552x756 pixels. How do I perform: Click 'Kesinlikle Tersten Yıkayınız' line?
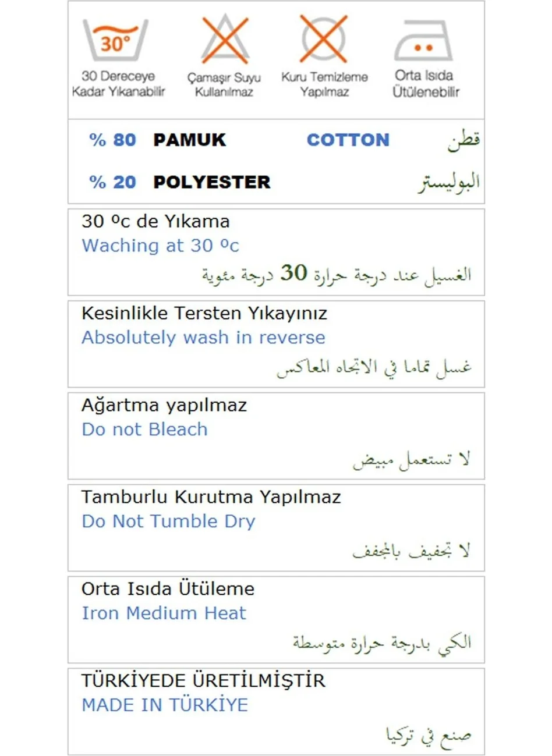(204, 314)
